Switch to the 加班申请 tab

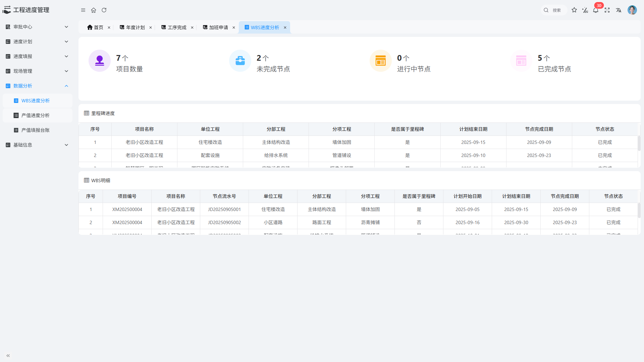[218, 28]
